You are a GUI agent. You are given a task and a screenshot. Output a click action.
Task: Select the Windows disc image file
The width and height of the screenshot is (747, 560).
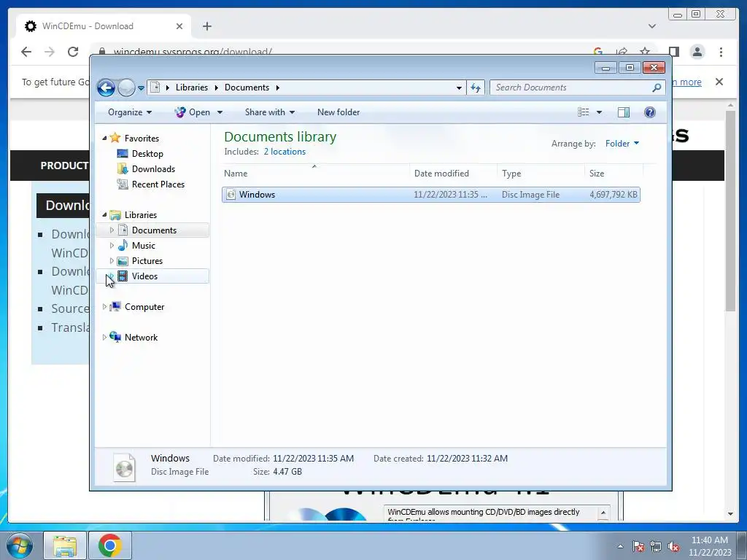430,194
